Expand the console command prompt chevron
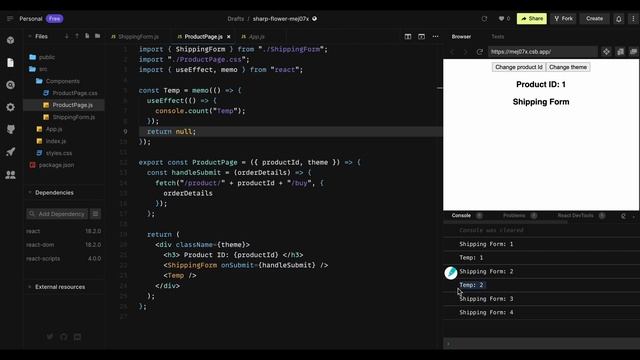 click(x=448, y=344)
